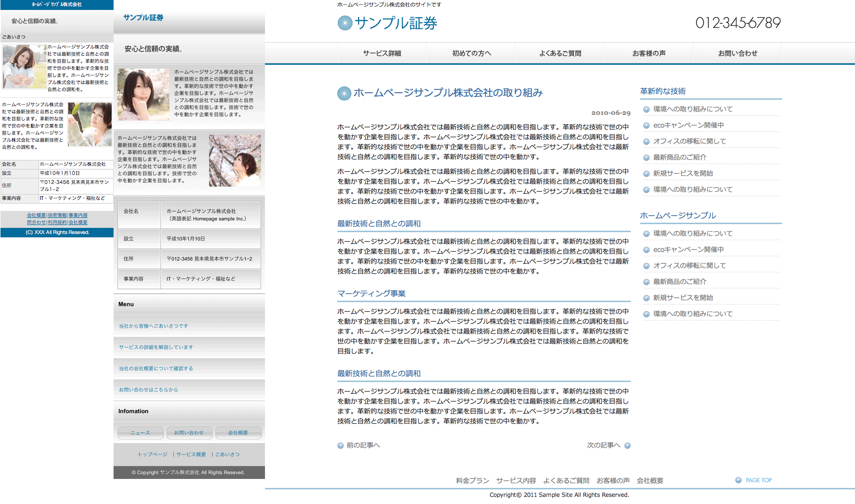This screenshot has width=855, height=504.
Task: Follow the 料金プラン footer link
Action: (x=472, y=480)
